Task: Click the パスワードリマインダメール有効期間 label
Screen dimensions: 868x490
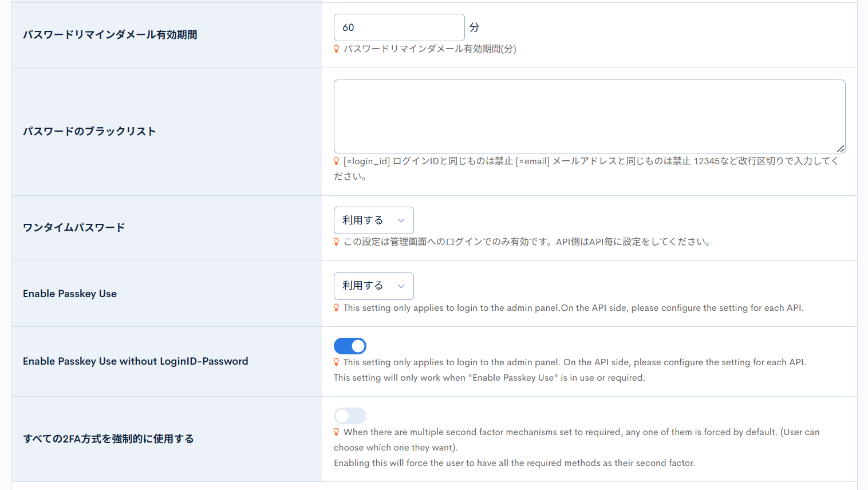Action: [110, 34]
